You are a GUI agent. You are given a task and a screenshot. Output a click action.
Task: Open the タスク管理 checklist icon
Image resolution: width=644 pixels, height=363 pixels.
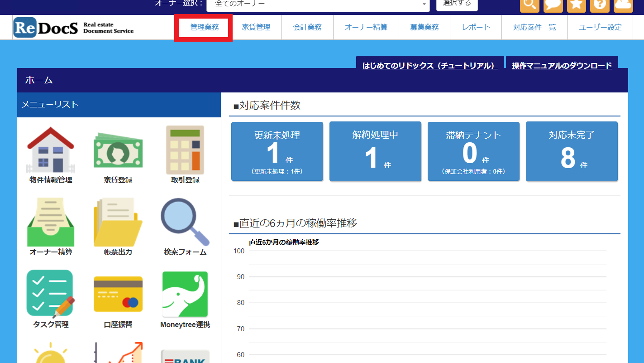click(51, 294)
